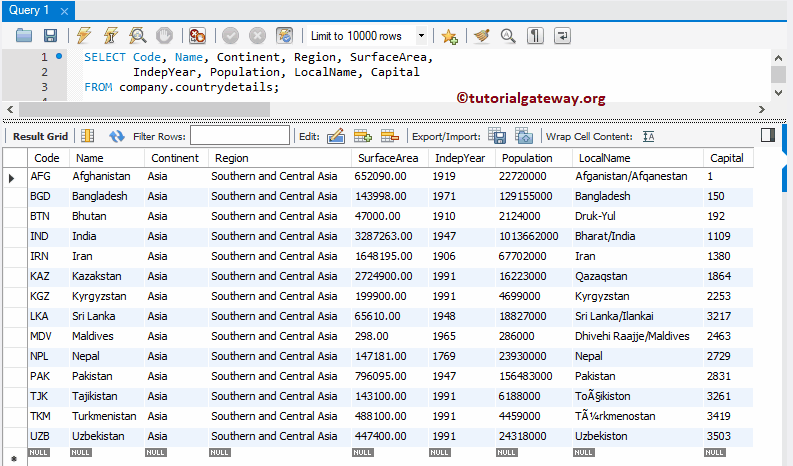Click the Result Grid label

click(x=40, y=136)
